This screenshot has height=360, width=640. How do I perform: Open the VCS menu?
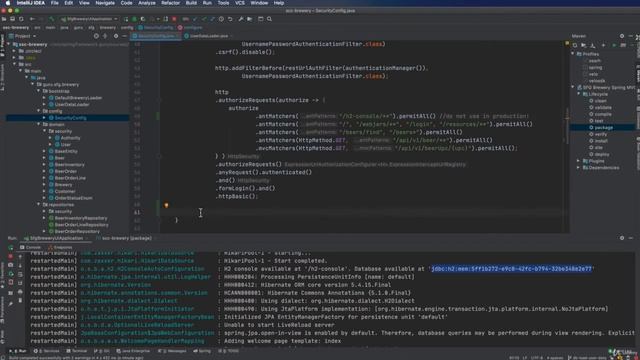pos(240,3)
